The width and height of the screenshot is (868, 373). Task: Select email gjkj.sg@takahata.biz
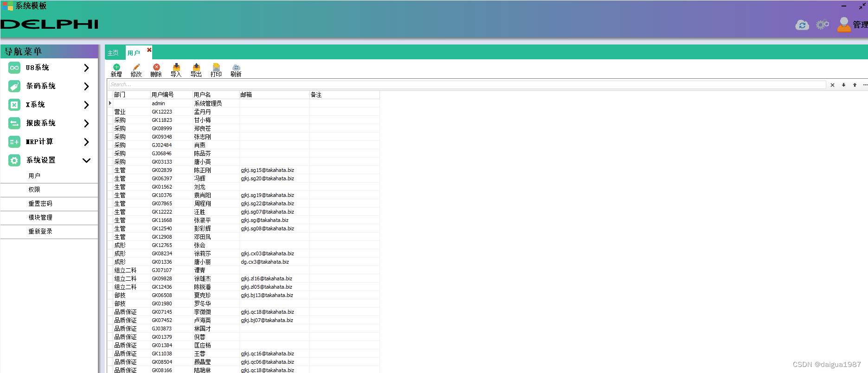(274, 220)
